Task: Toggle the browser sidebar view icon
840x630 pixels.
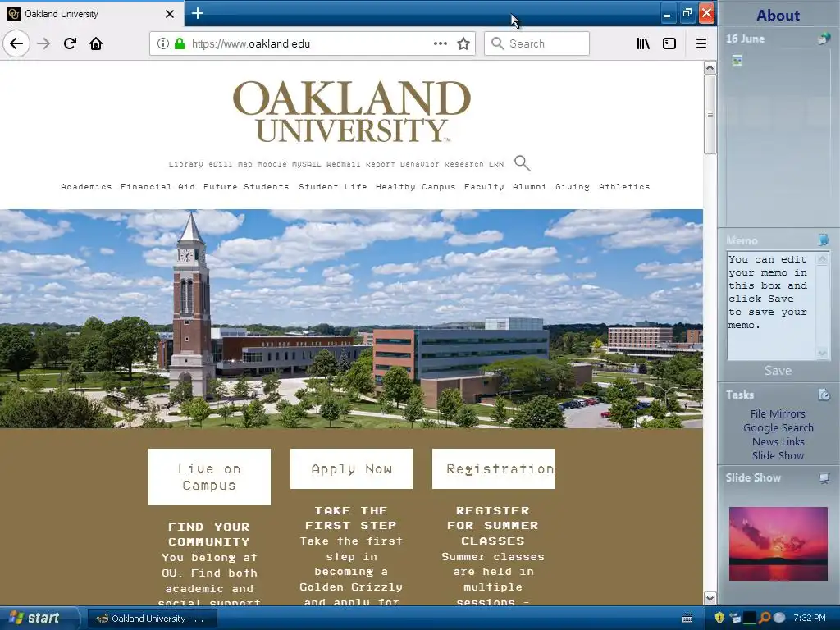Action: pyautogui.click(x=669, y=43)
